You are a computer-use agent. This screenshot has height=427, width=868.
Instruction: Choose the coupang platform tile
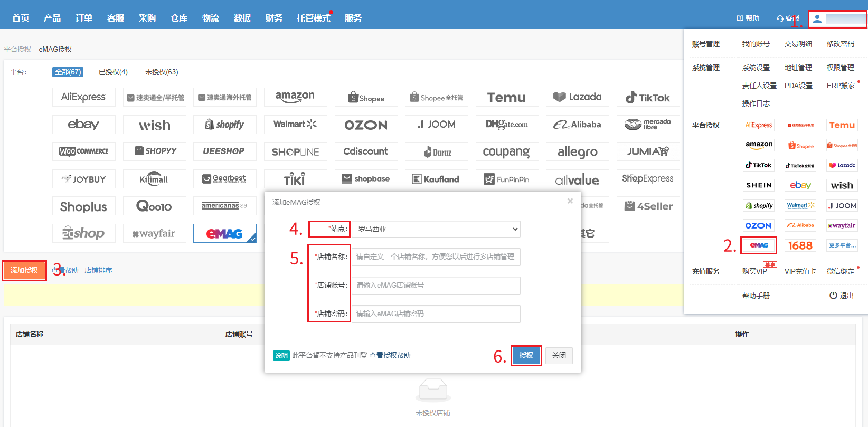507,151
